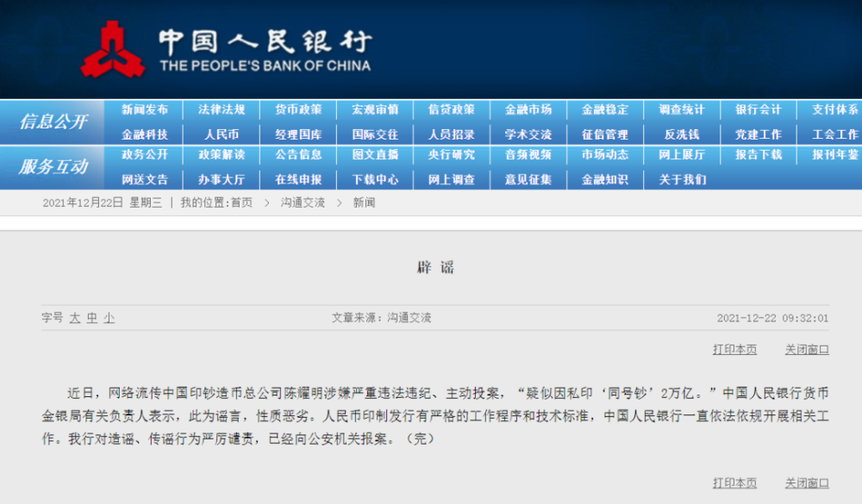Viewport: 862px width, 504px height.
Task: Open 政务公开 under 服务互动
Action: 145,154
